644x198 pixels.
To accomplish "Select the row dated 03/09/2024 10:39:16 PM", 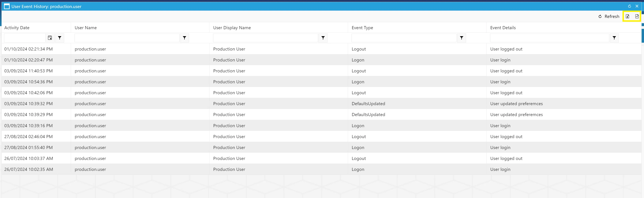I will (322, 125).
